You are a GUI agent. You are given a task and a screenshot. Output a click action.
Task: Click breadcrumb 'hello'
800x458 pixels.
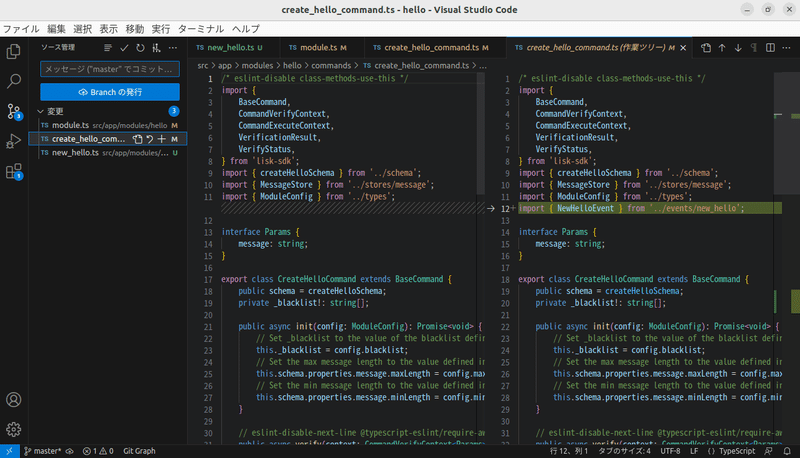point(292,65)
